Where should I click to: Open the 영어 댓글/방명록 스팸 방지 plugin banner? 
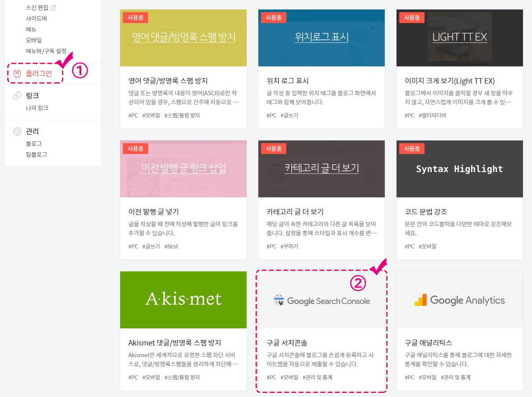click(183, 37)
